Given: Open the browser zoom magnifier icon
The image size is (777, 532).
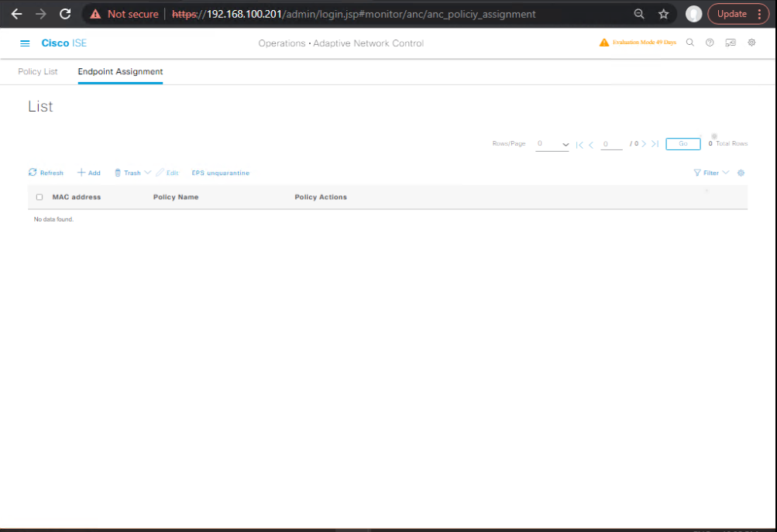Looking at the screenshot, I should 639,14.
